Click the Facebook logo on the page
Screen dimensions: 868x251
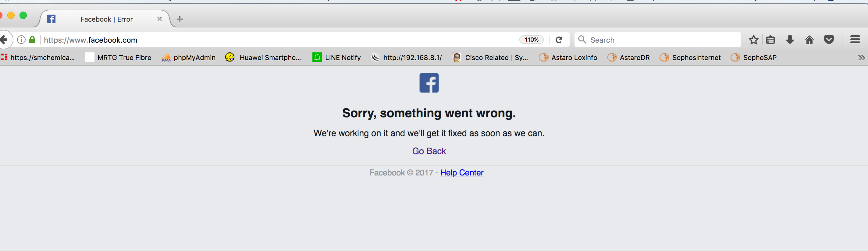[429, 83]
